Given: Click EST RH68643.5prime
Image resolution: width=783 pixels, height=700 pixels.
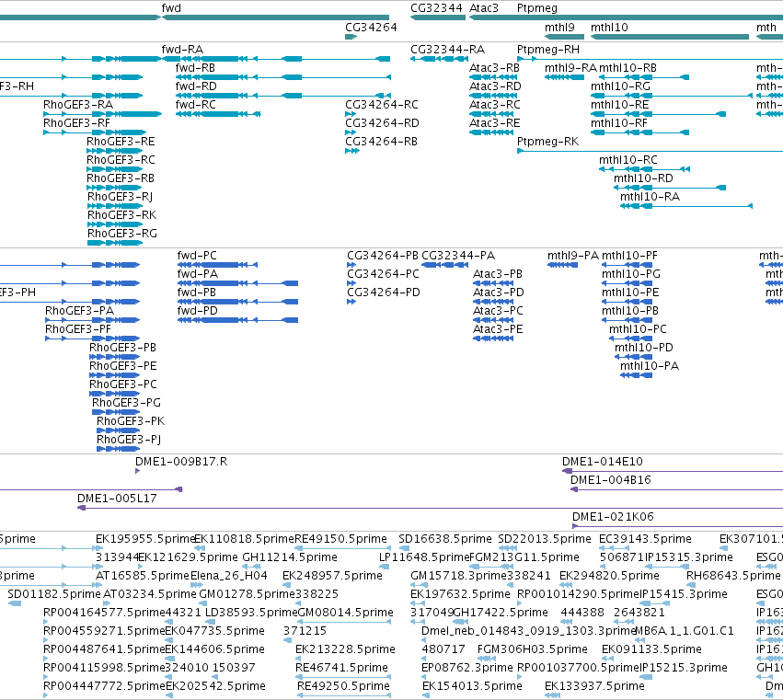Looking at the screenshot, I should 733,576.
